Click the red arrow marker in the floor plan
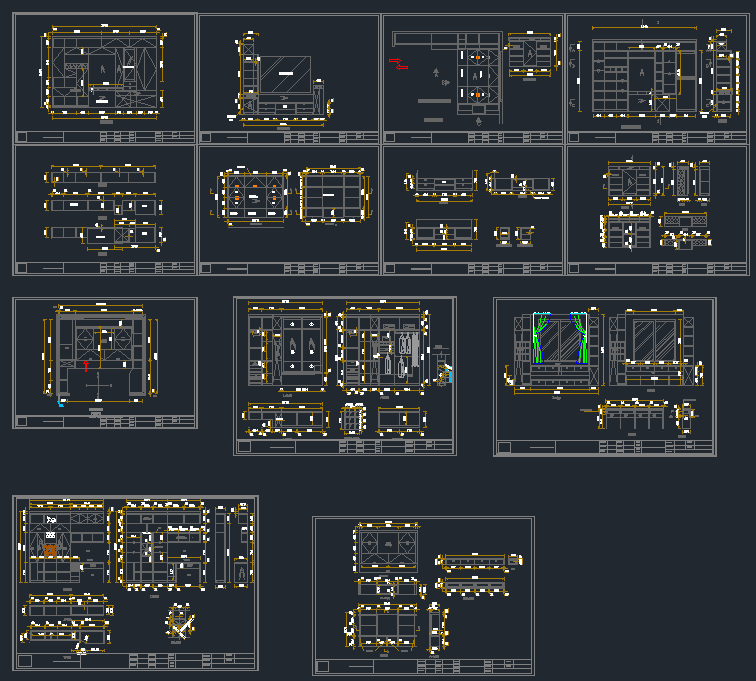Image resolution: width=756 pixels, height=681 pixels. pos(402,67)
